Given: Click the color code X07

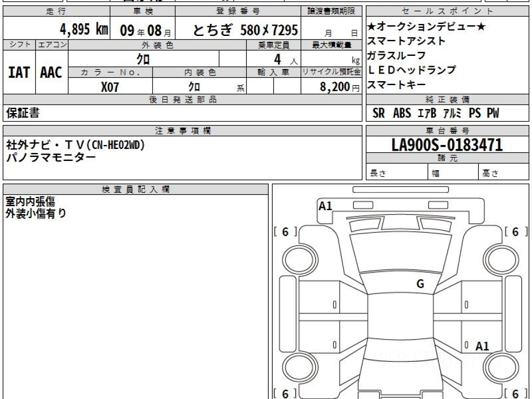Looking at the screenshot, I should (x=110, y=87).
